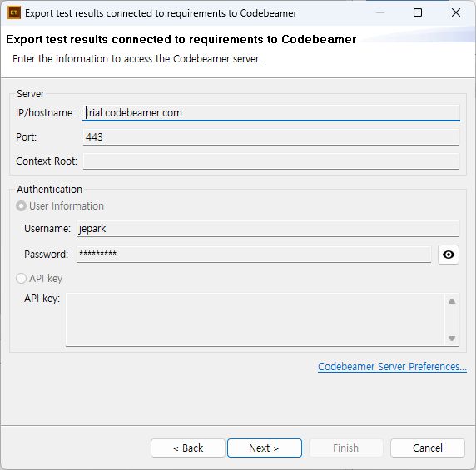
Task: Click the "IP/hostname:" label
Action: (x=45, y=113)
